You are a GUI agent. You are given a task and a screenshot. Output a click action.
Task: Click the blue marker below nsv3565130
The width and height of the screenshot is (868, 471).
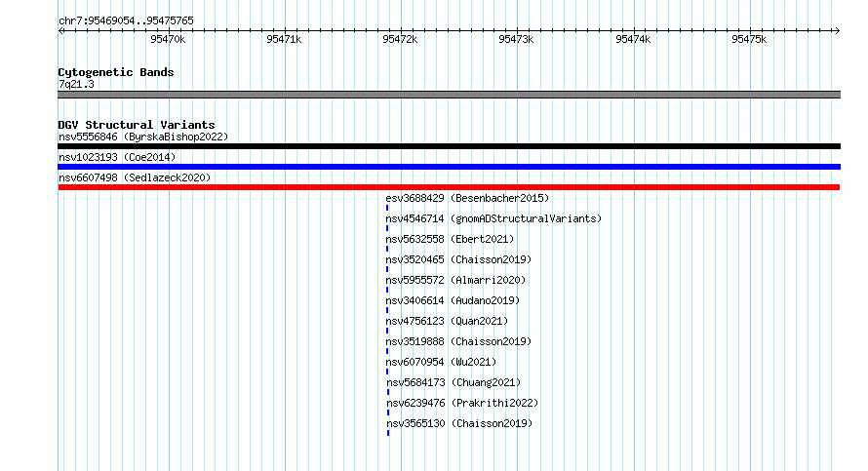(388, 433)
